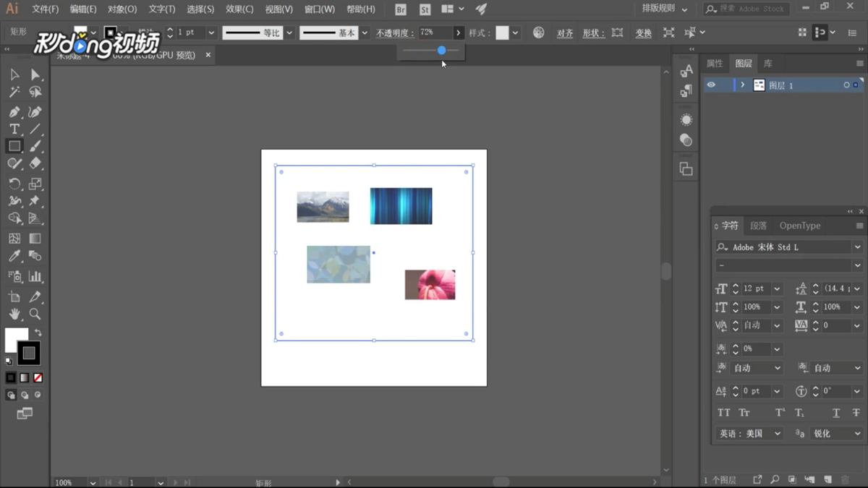Click the opacity slider handle
Image resolution: width=868 pixels, height=488 pixels.
point(441,51)
